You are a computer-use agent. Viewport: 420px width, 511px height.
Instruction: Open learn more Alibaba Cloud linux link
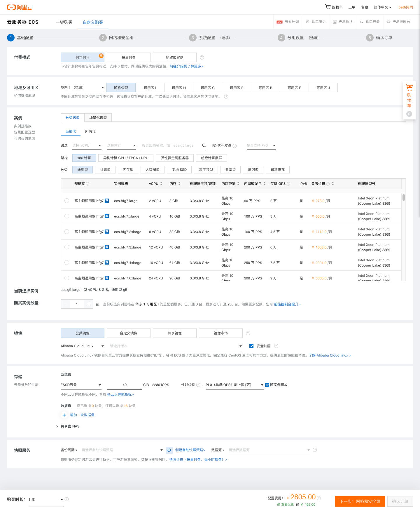(x=330, y=355)
